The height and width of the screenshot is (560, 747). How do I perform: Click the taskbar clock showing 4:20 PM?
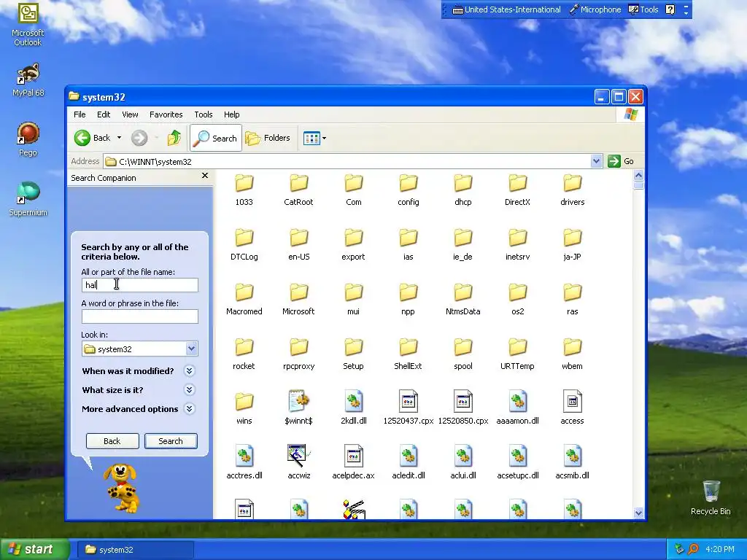pyautogui.click(x=719, y=549)
